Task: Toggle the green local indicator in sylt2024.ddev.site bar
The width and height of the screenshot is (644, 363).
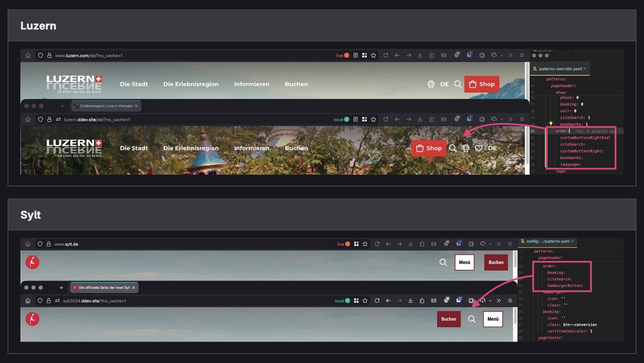Action: coord(347,301)
